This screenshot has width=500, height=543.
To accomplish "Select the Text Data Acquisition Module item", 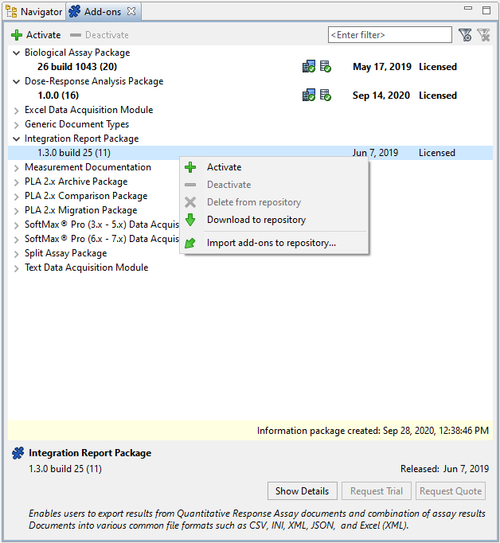I will coord(86,267).
